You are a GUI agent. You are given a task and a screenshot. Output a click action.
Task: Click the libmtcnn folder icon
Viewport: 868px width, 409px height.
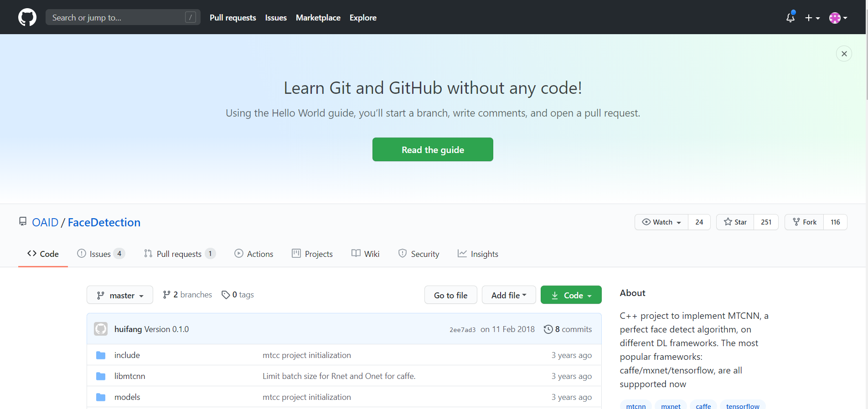101,376
